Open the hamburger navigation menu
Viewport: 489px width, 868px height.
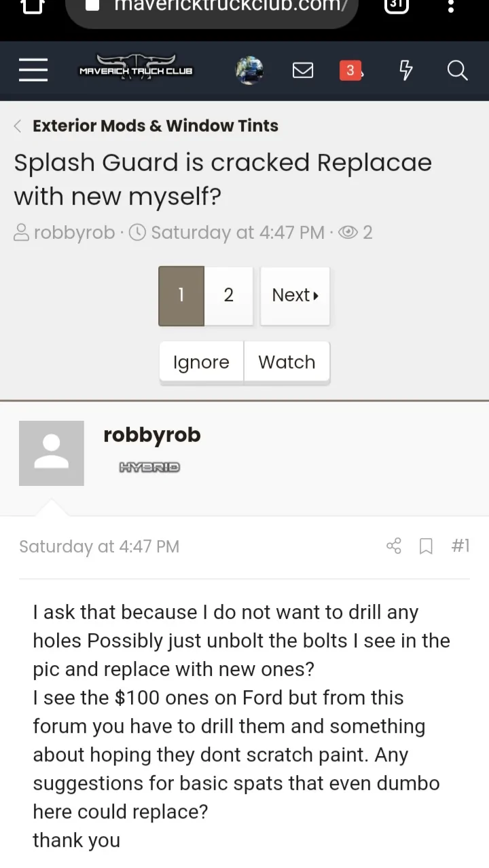point(33,70)
